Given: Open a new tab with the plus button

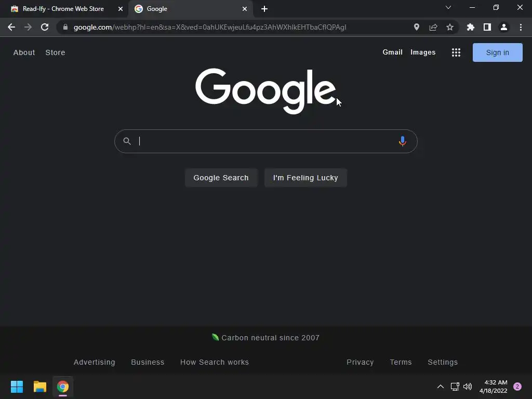Looking at the screenshot, I should 264,9.
